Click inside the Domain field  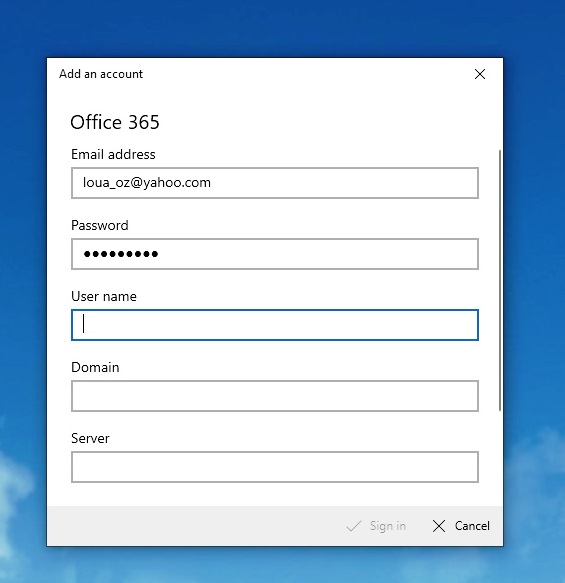(x=275, y=396)
